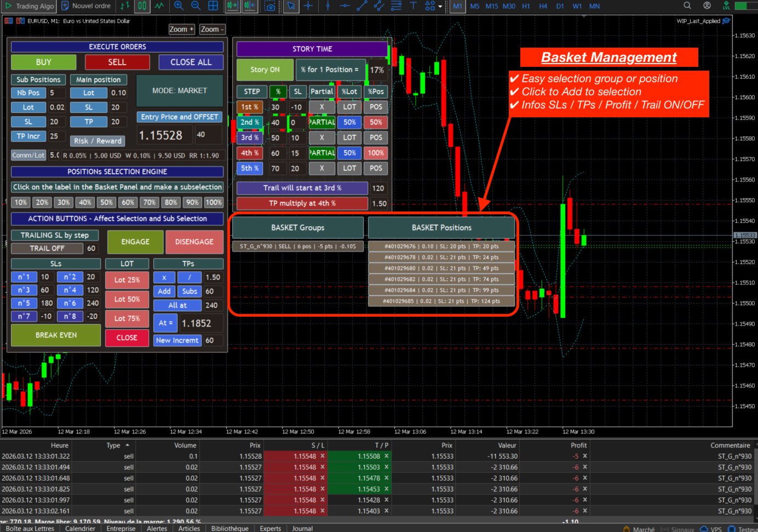The image size is (758, 532).
Task: Select 50% in positions selection engine
Action: click(x=106, y=202)
